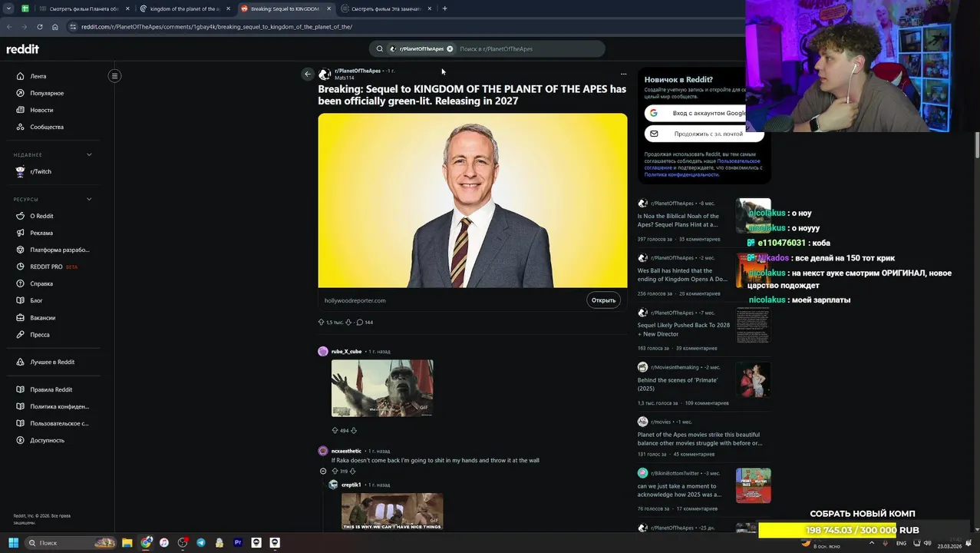
Task: Click the Вакансии sidebar icon
Action: click(x=21, y=317)
